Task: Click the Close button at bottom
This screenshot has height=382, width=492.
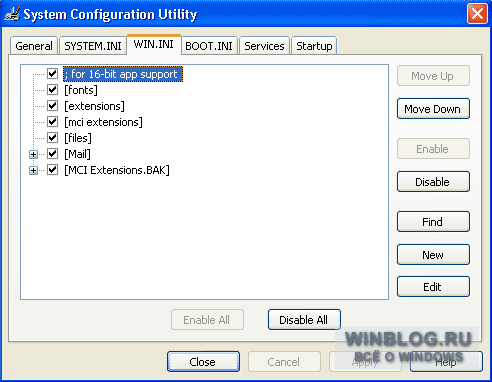Action: [x=203, y=361]
